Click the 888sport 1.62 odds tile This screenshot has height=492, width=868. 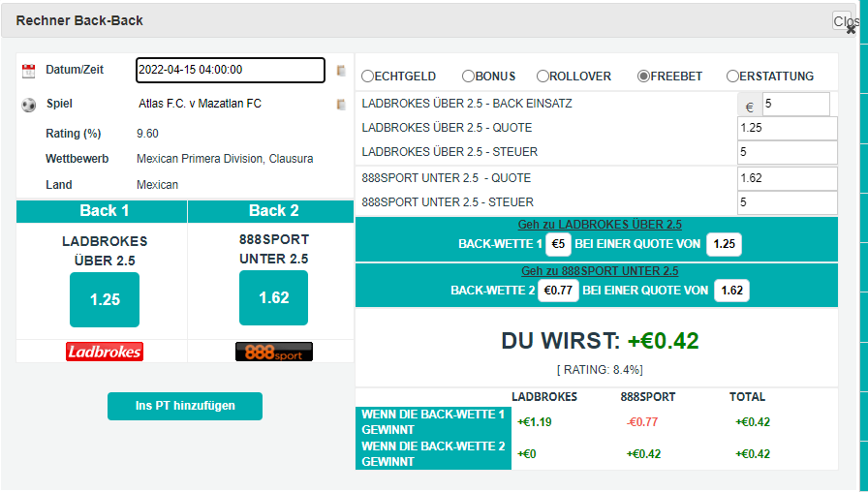tap(273, 297)
